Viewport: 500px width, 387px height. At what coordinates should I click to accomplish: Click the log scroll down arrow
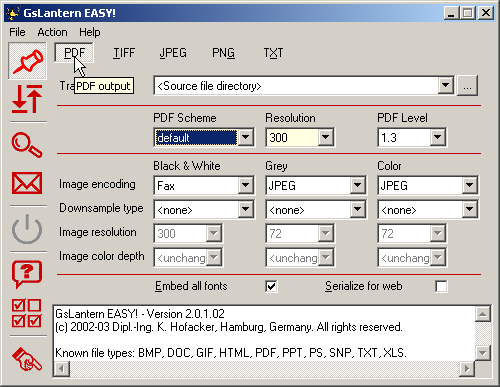coord(483,353)
